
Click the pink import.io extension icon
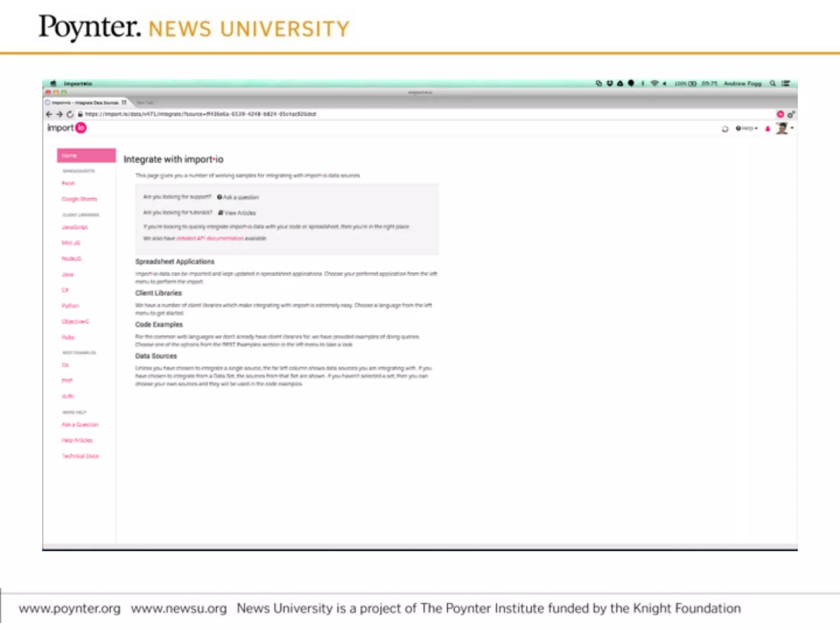tap(780, 114)
